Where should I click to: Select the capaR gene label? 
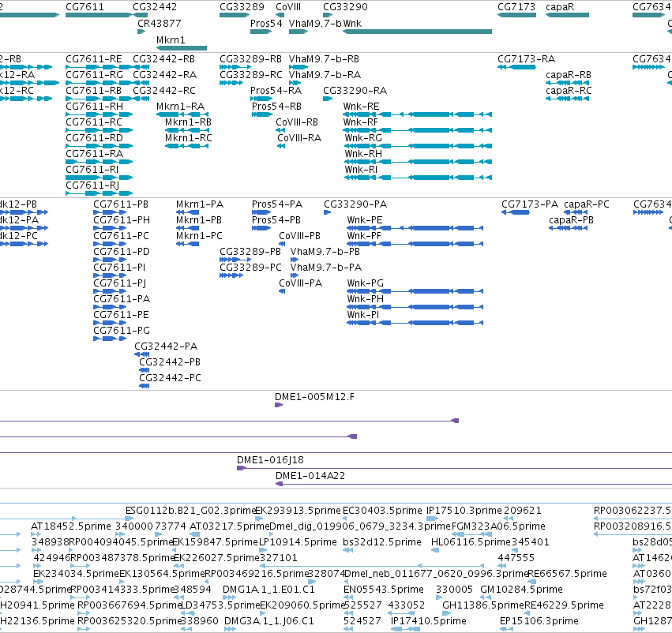pos(560,7)
